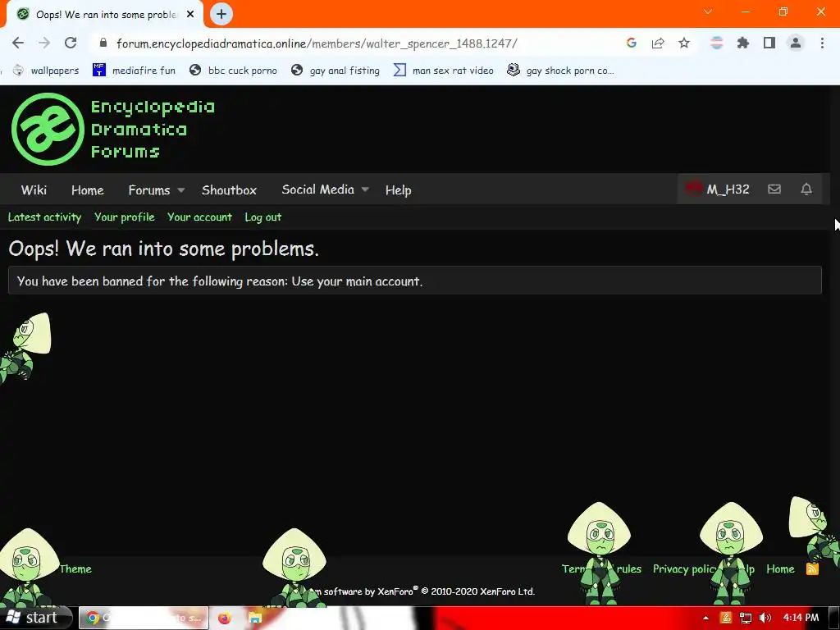Viewport: 840px width, 630px height.
Task: Open the Chrome three-dot menu
Action: click(822, 43)
